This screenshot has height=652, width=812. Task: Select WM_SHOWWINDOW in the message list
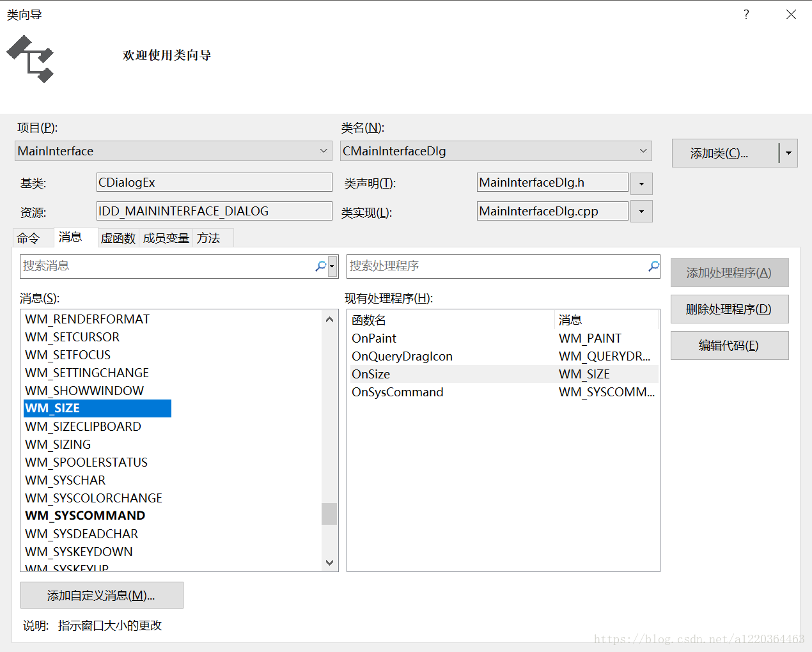tap(84, 391)
